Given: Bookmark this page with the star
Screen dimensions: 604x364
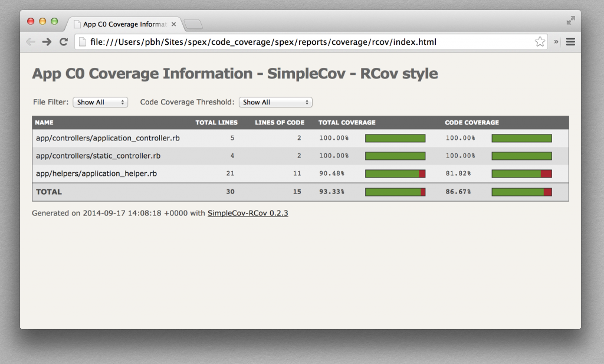Looking at the screenshot, I should pos(540,42).
